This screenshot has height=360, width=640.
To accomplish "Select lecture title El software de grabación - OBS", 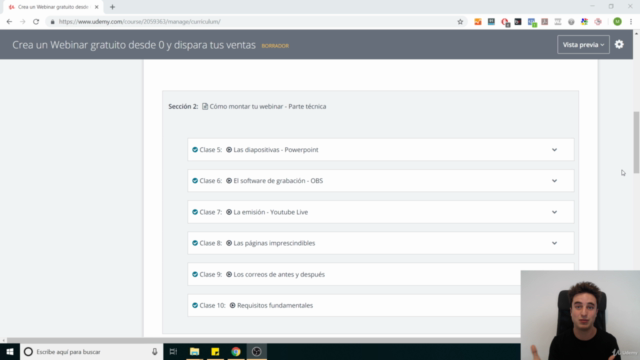I will click(x=278, y=181).
